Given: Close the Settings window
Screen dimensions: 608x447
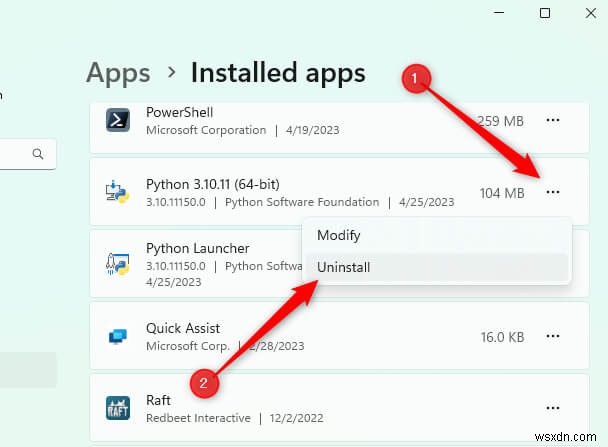Looking at the screenshot, I should tap(591, 13).
